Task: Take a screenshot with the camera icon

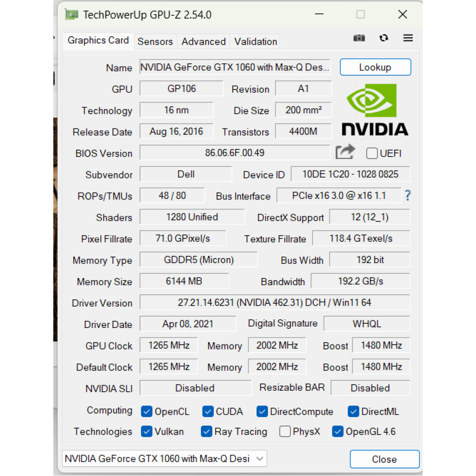Action: point(359,38)
